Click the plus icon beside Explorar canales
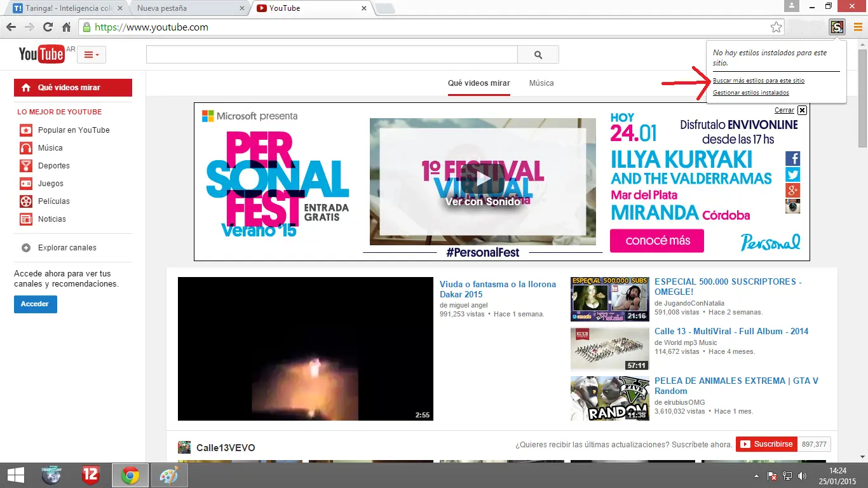 click(x=26, y=248)
